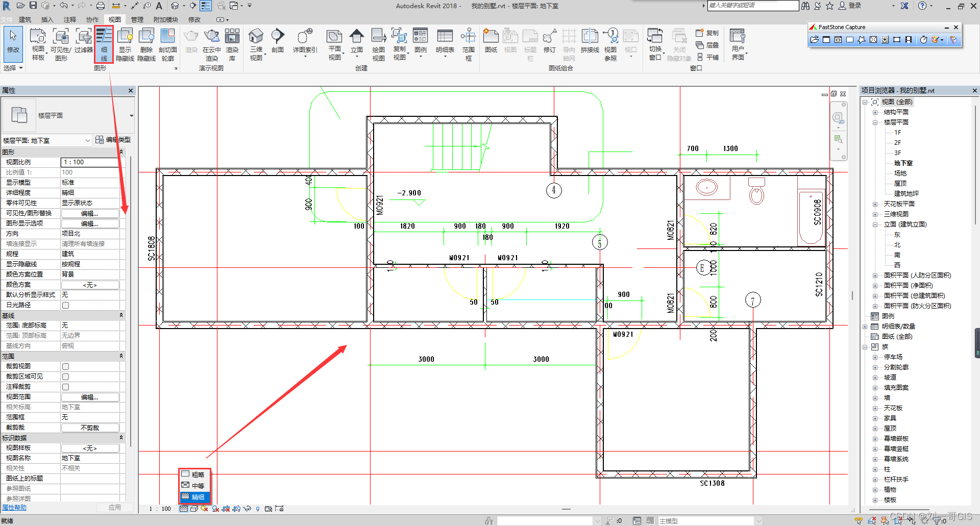The image size is (980, 526).
Task: Toggle the 日光路径 sun path checkbox
Action: click(65, 305)
